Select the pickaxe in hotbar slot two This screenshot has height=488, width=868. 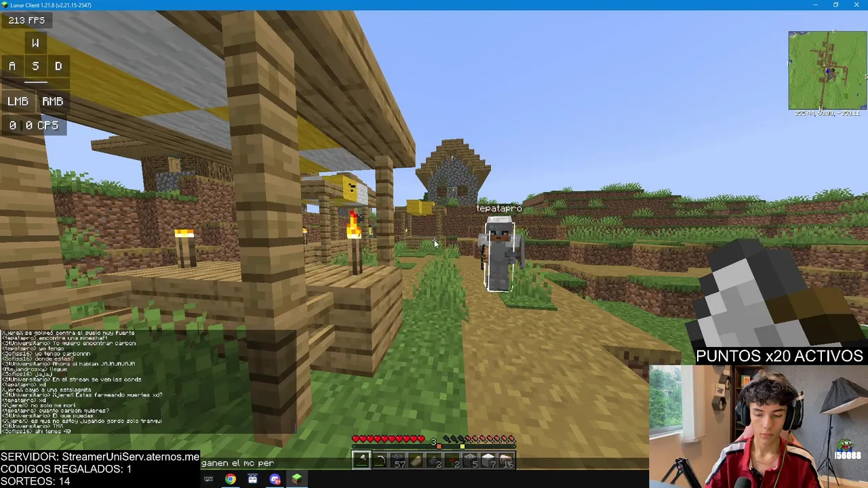(380, 460)
